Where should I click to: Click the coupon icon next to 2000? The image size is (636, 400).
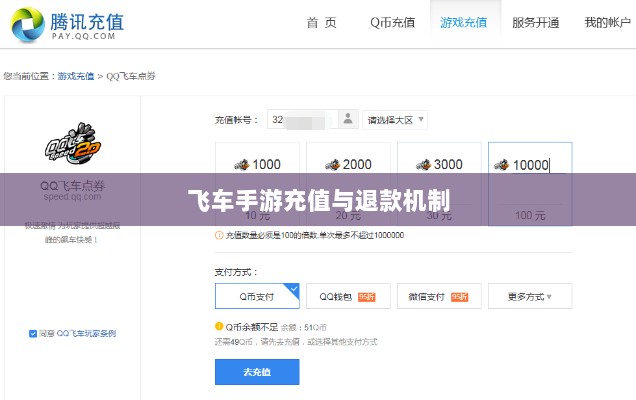[x=332, y=165]
